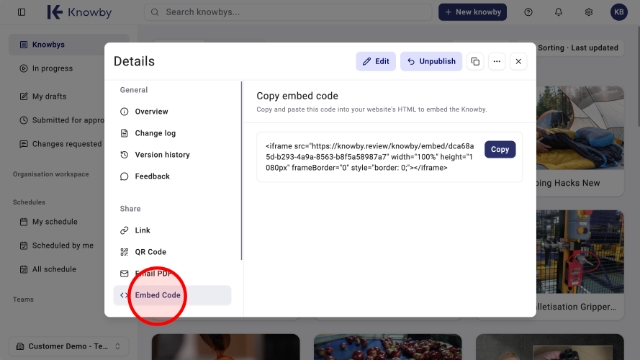The image size is (640, 360).
Task: Open the Change log section
Action: pos(172,133)
